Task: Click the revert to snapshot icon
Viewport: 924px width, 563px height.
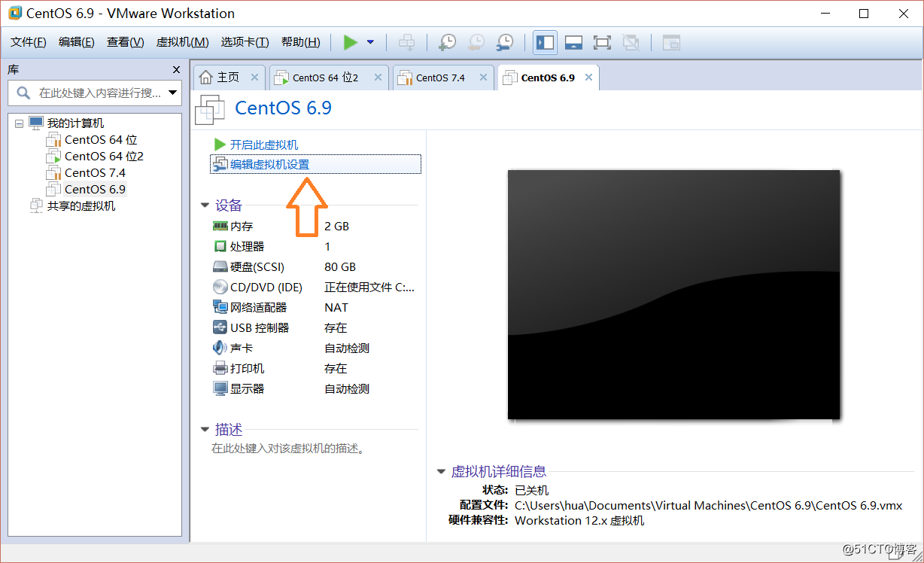Action: click(x=476, y=42)
